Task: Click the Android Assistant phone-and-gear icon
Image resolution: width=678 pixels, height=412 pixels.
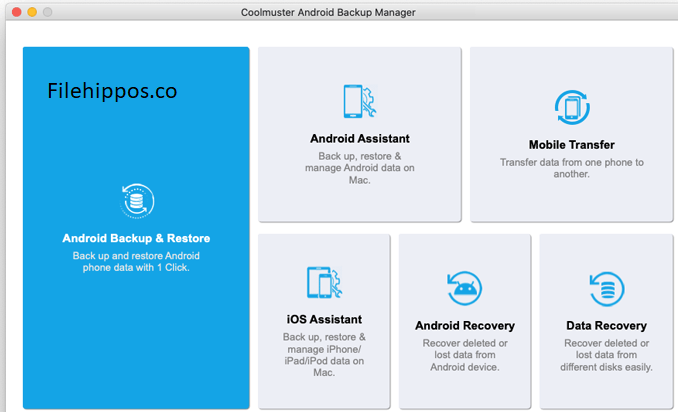Action: click(359, 102)
